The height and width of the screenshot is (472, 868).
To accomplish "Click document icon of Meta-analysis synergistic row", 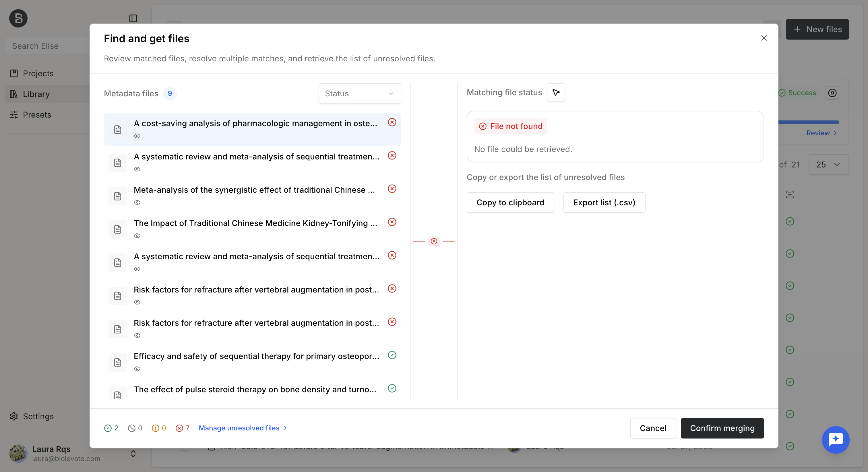I will tap(118, 196).
